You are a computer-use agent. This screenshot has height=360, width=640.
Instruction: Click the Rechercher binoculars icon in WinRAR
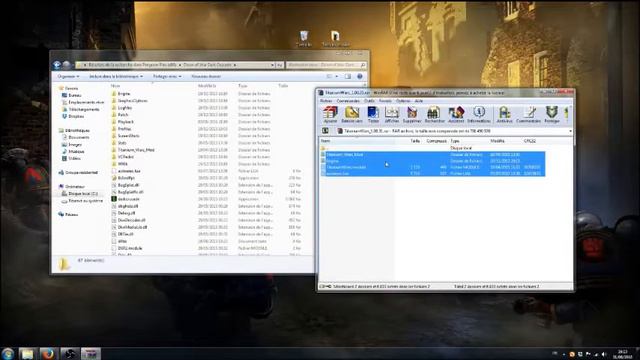pos(434,115)
